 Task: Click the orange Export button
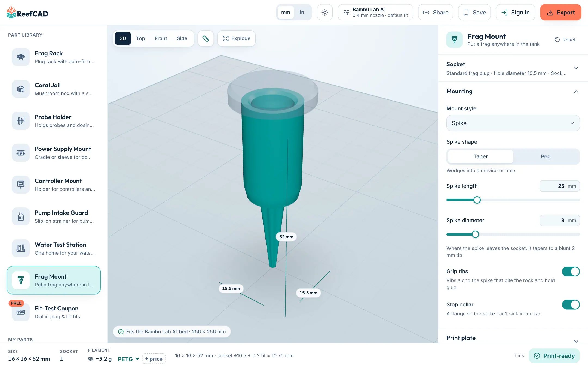[x=561, y=12]
